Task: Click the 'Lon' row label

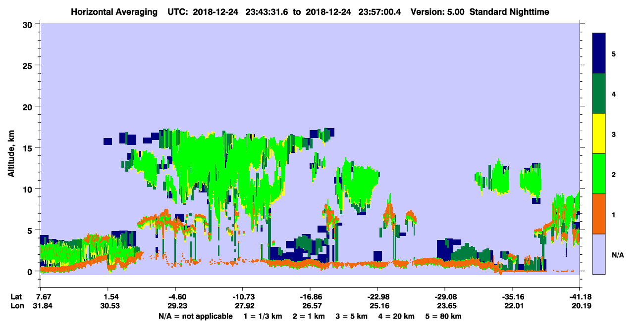Action: pyautogui.click(x=17, y=306)
